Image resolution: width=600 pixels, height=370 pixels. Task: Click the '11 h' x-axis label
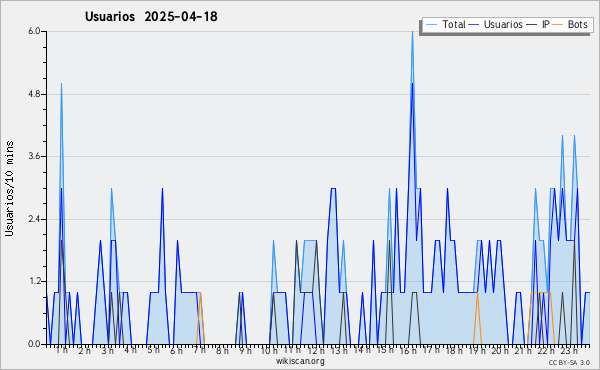(x=292, y=350)
